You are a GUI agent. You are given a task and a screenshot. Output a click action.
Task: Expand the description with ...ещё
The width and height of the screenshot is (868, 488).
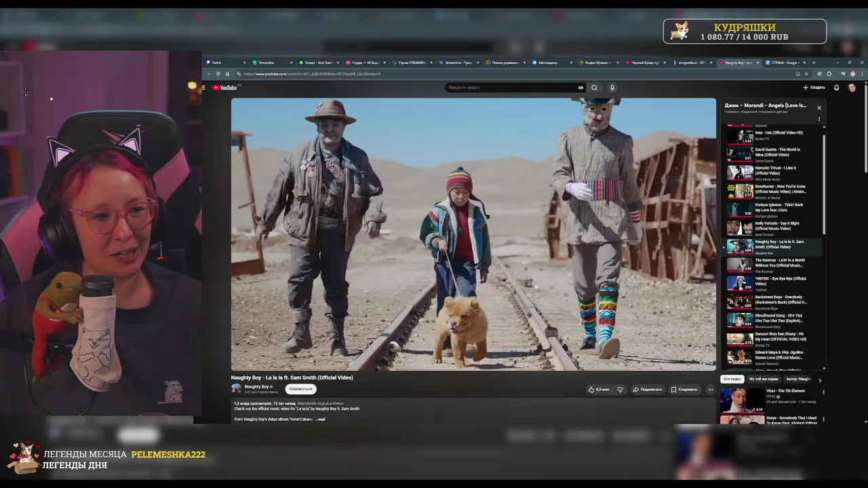319,420
